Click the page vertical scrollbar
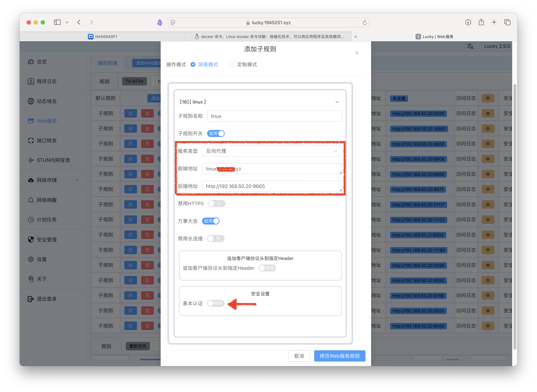Viewport: 537px width, 392px height. pos(515,216)
